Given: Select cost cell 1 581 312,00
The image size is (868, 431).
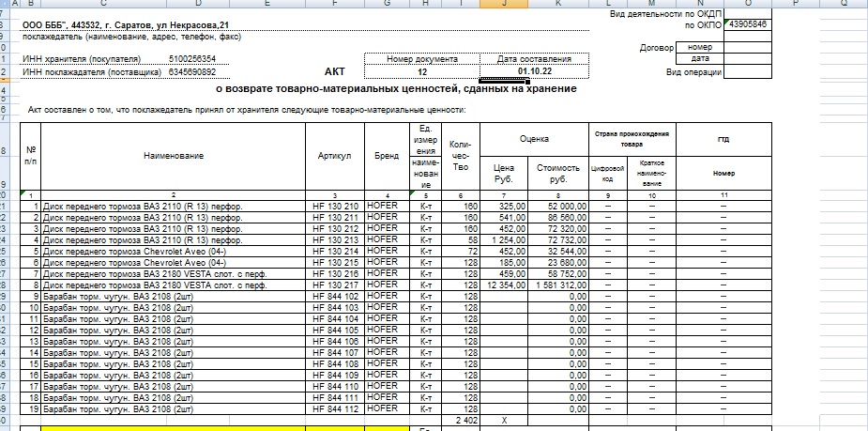Looking at the screenshot, I should click(x=559, y=285).
